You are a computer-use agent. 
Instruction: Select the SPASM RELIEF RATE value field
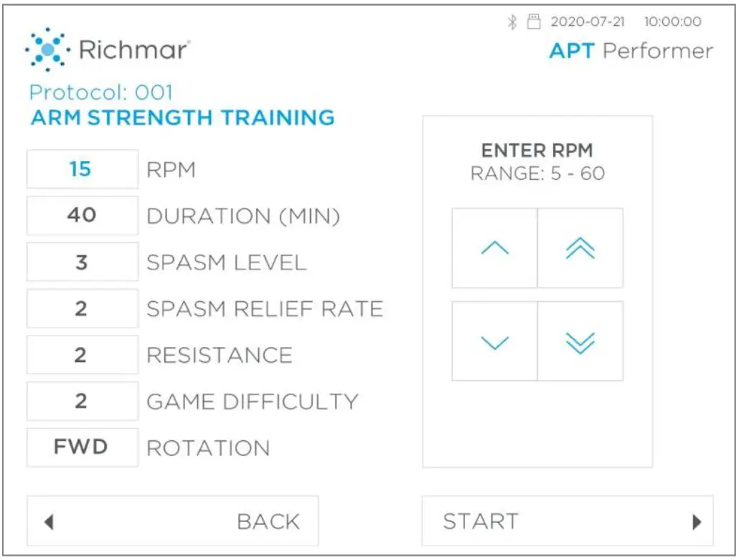(x=82, y=308)
